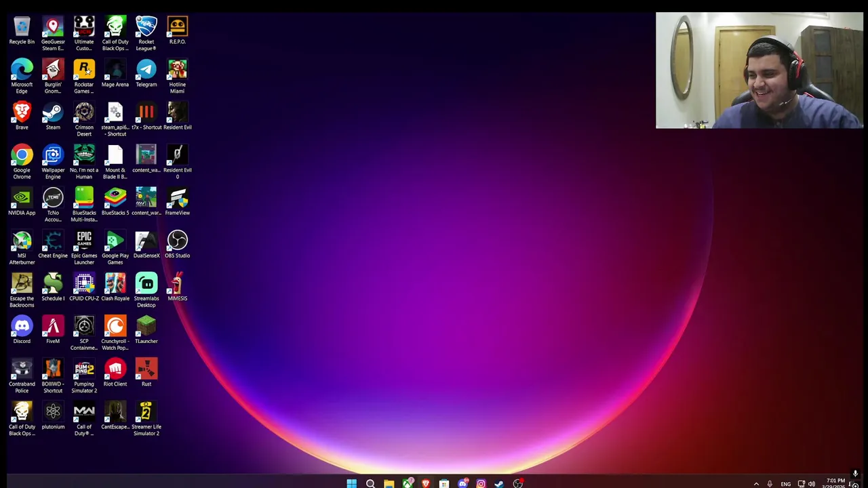The image size is (868, 488).
Task: Open the Recycle Bin desktop icon
Action: tap(22, 31)
